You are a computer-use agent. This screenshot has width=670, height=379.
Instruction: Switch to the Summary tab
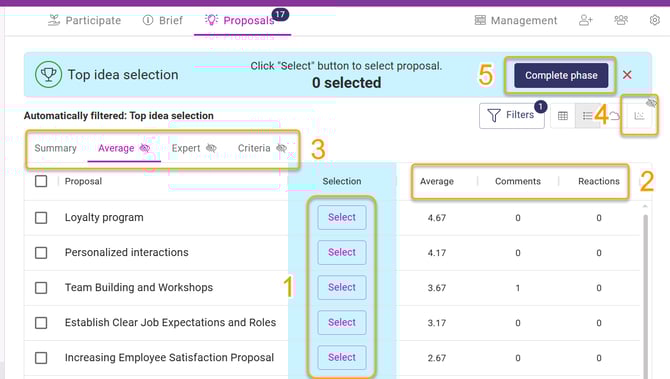56,148
